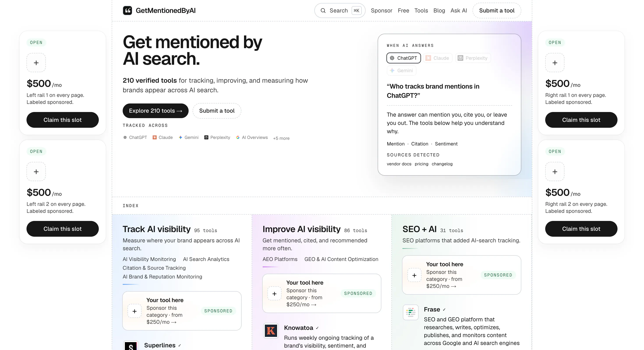The image size is (644, 350).
Task: Click the Frase logo icon
Action: point(410,312)
